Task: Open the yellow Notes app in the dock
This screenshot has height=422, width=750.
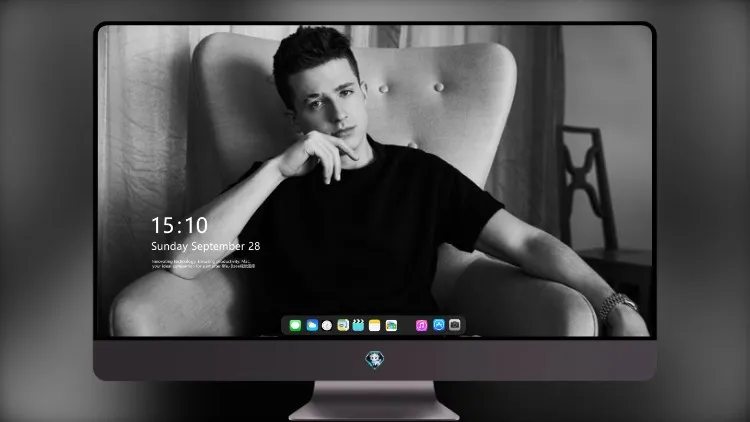Action: coord(375,325)
